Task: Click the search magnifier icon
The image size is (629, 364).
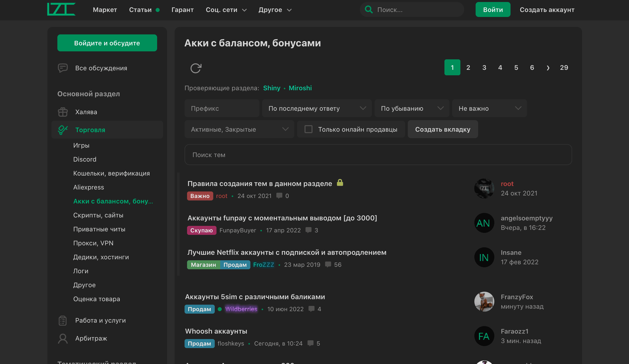Action: (x=368, y=10)
